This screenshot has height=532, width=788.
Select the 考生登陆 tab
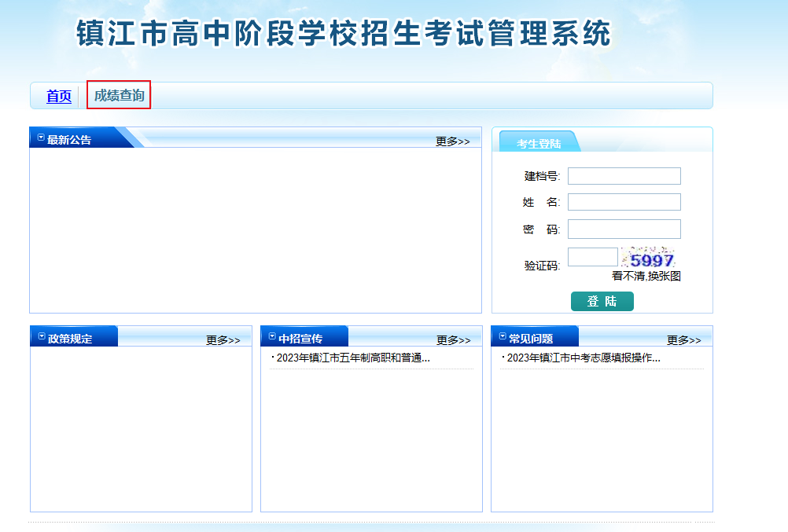coord(539,143)
